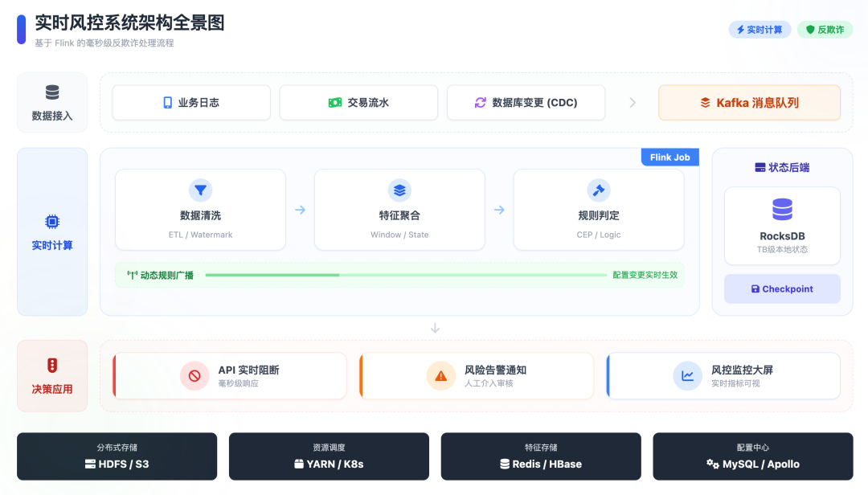The height and width of the screenshot is (495, 868).
Task: Toggle the 实时计算 badge in top corner
Action: click(x=759, y=29)
